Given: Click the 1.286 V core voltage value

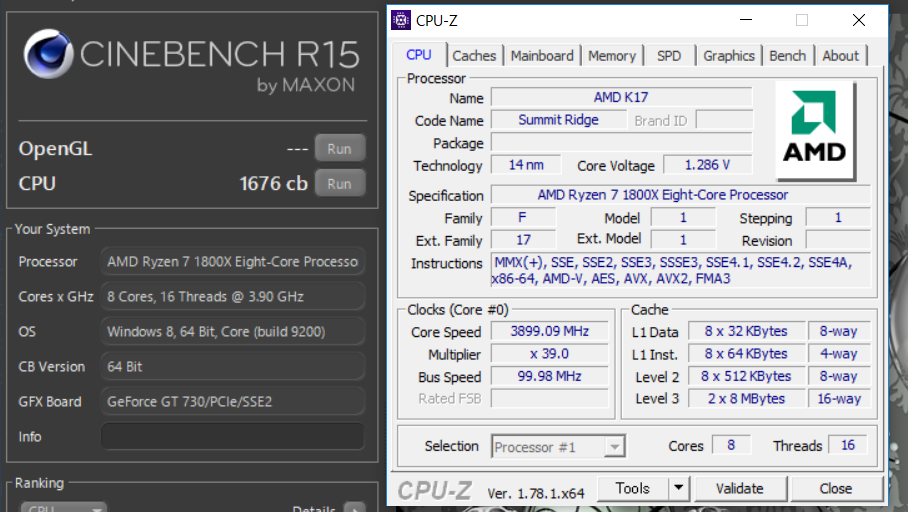Looking at the screenshot, I should point(708,165).
